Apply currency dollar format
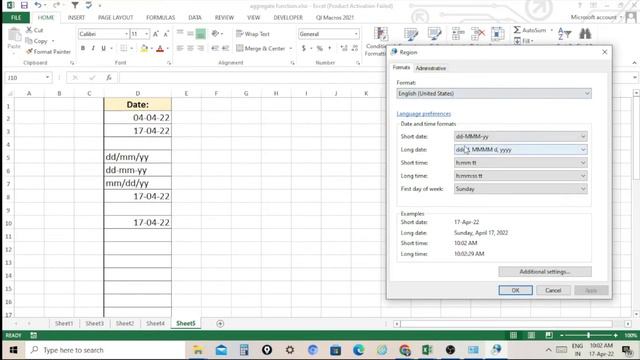The width and height of the screenshot is (640, 360). (304, 48)
